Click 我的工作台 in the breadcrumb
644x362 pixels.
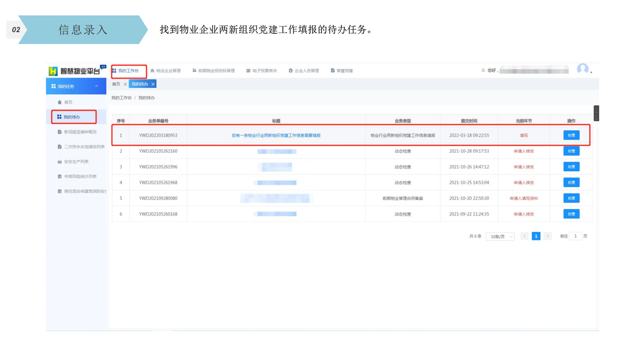click(x=121, y=98)
